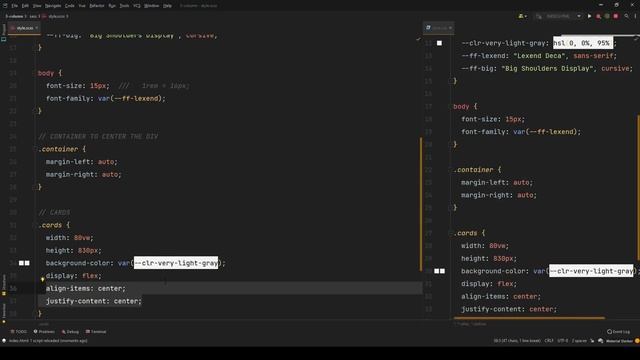Open the VCS menu
The image size is (640, 360).
(x=137, y=6)
